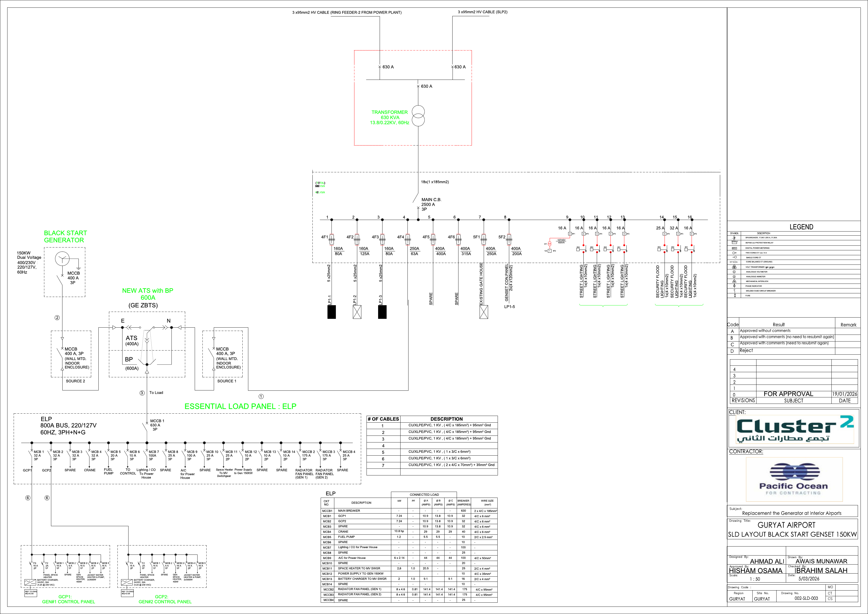The image size is (868, 614).
Task: Click the SF6 breaker symbol in legend
Action: point(734,238)
